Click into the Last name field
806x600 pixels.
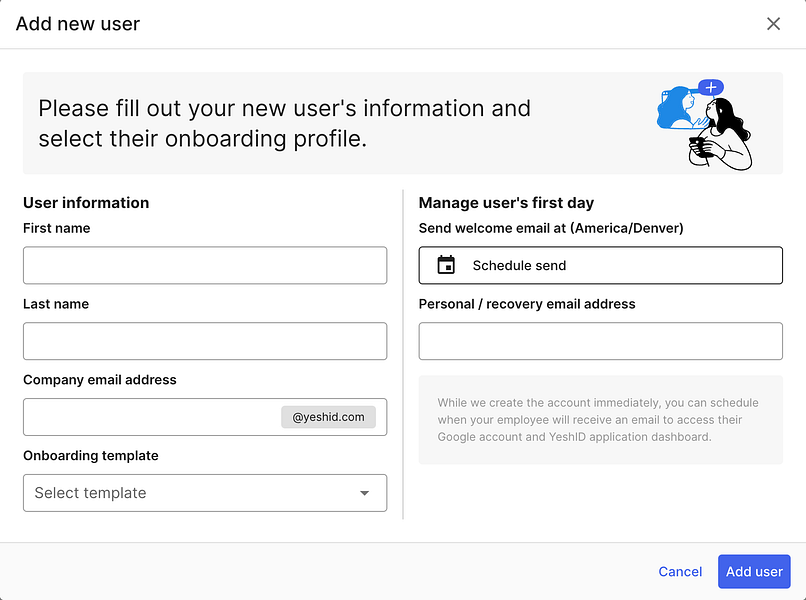205,341
